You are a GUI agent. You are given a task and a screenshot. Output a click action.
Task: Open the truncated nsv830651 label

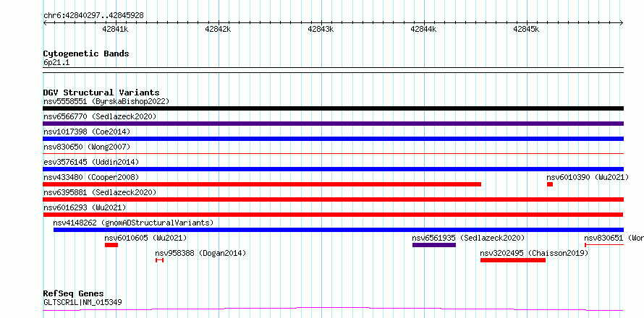(x=614, y=238)
